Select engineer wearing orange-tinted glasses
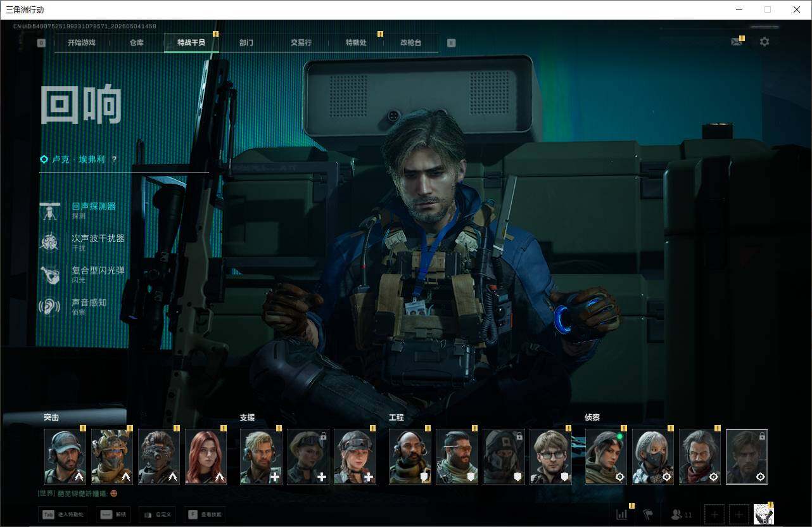Screen dimensions: 812x527 (457, 457)
